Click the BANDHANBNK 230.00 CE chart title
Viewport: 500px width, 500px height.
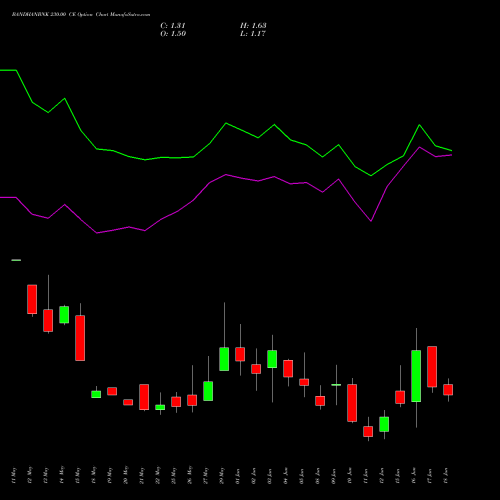(x=81, y=15)
